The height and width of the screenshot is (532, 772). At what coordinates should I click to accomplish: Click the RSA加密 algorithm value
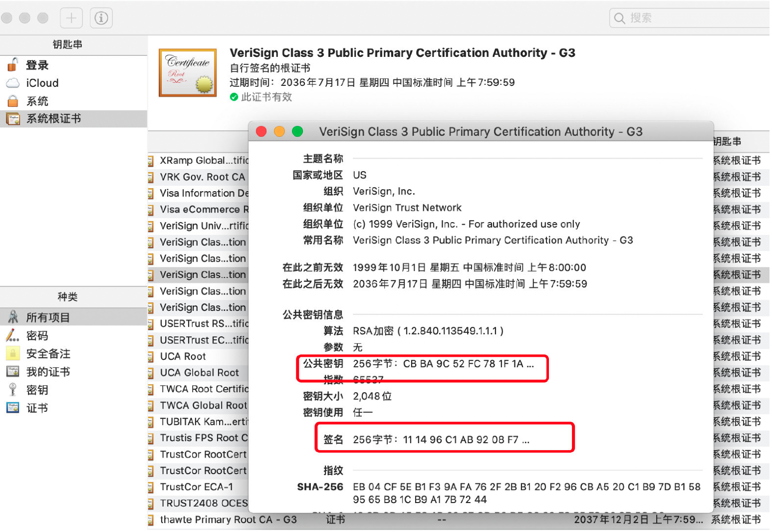428,331
